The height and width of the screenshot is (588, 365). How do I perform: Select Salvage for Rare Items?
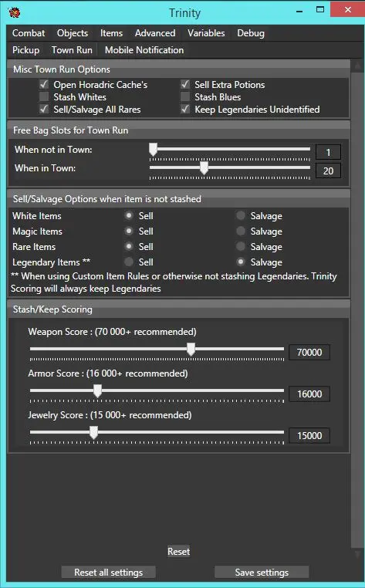point(241,246)
